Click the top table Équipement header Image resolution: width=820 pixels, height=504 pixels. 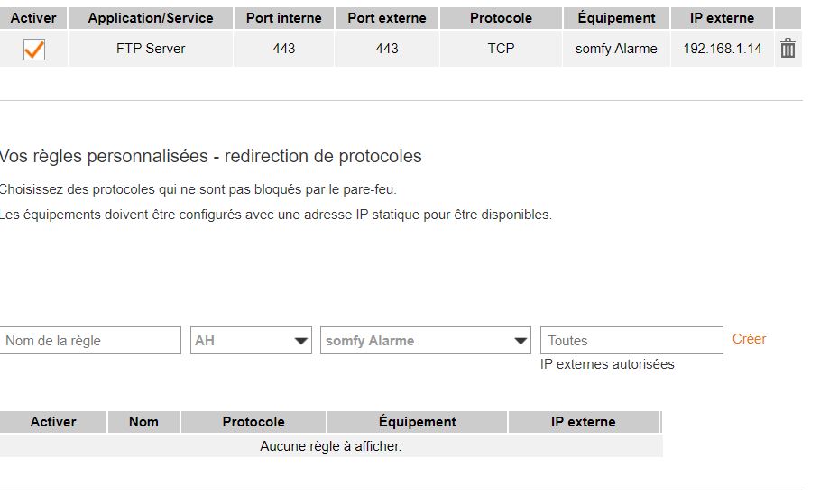click(616, 18)
